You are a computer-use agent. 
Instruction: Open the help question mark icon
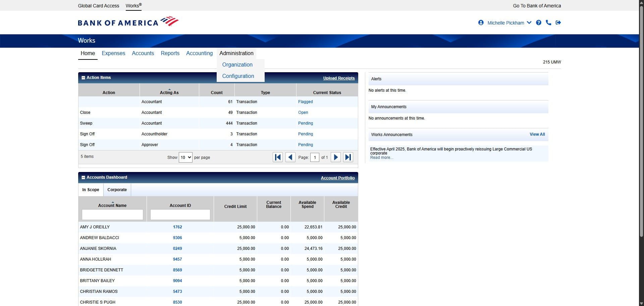pos(539,23)
